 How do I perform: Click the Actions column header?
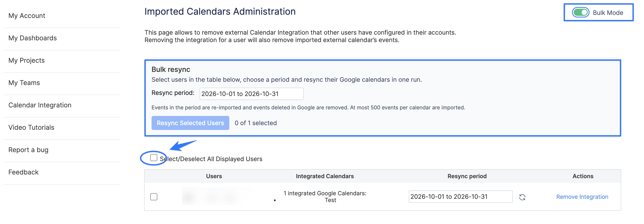(x=583, y=176)
